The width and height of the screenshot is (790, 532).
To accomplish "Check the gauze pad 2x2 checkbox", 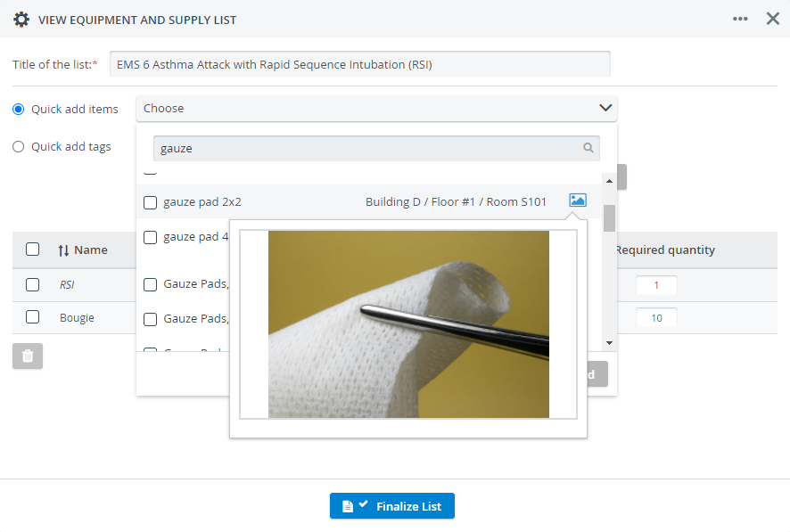I will [150, 202].
